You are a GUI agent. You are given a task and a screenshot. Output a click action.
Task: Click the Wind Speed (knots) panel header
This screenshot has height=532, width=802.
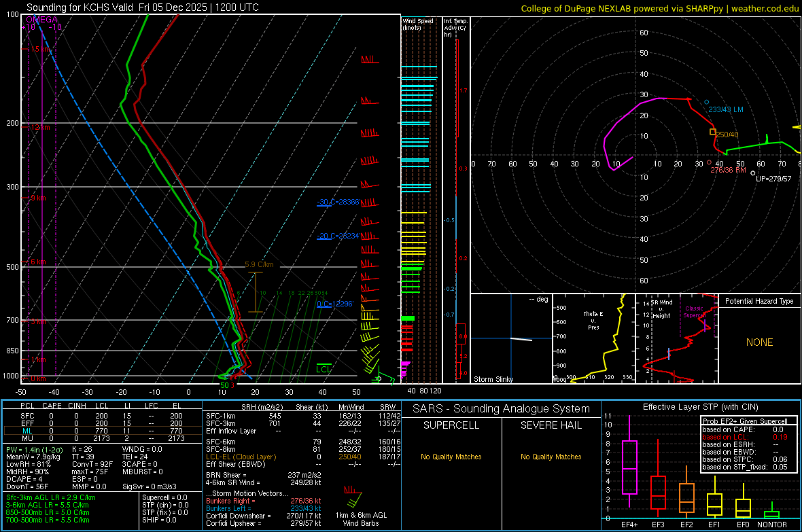(x=418, y=24)
